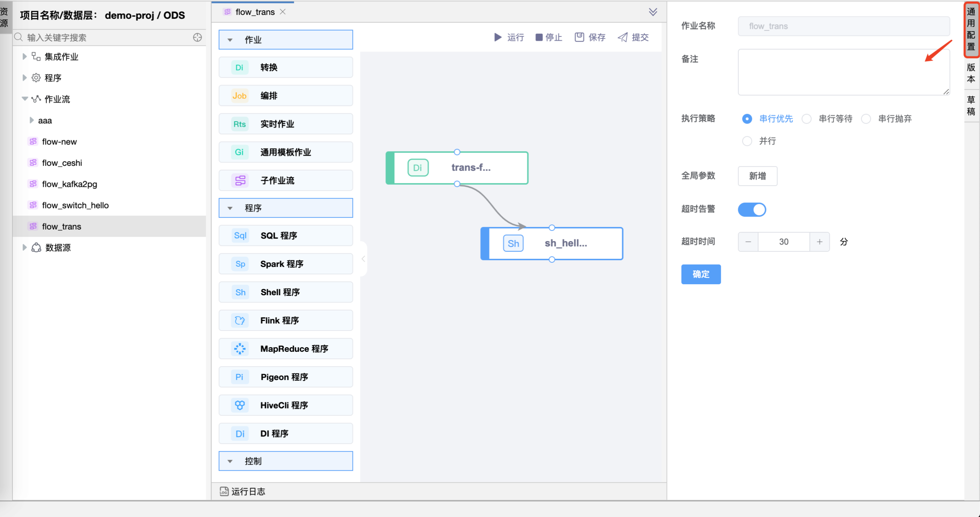Click the MapReduce程序 icon
The width and height of the screenshot is (980, 517).
(x=239, y=349)
